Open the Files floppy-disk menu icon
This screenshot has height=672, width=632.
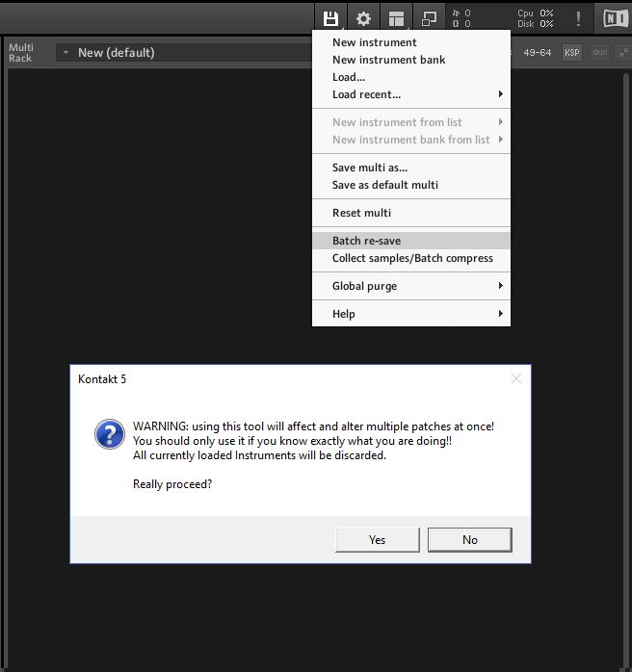pyautogui.click(x=330, y=18)
